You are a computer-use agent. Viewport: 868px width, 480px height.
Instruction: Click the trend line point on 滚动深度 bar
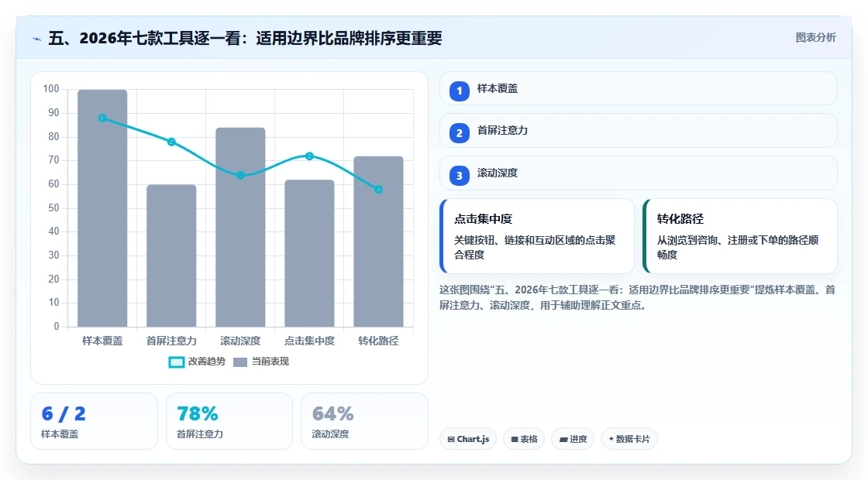tap(240, 175)
